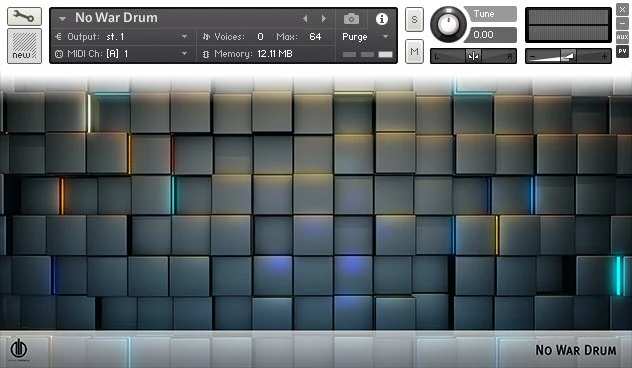Open instrument edit mode with wrench icon

pyautogui.click(x=24, y=17)
